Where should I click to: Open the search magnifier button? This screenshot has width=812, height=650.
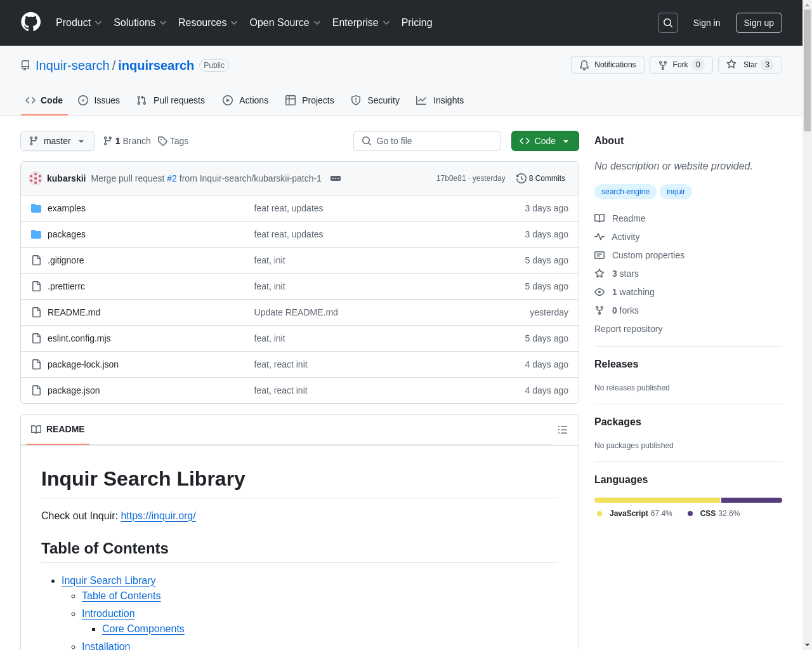click(x=668, y=23)
